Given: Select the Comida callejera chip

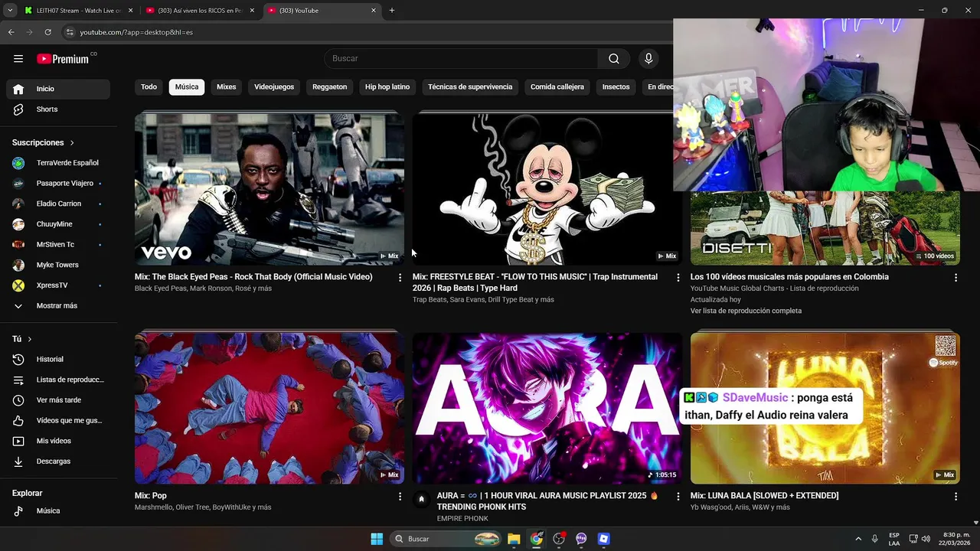Looking at the screenshot, I should pyautogui.click(x=557, y=87).
